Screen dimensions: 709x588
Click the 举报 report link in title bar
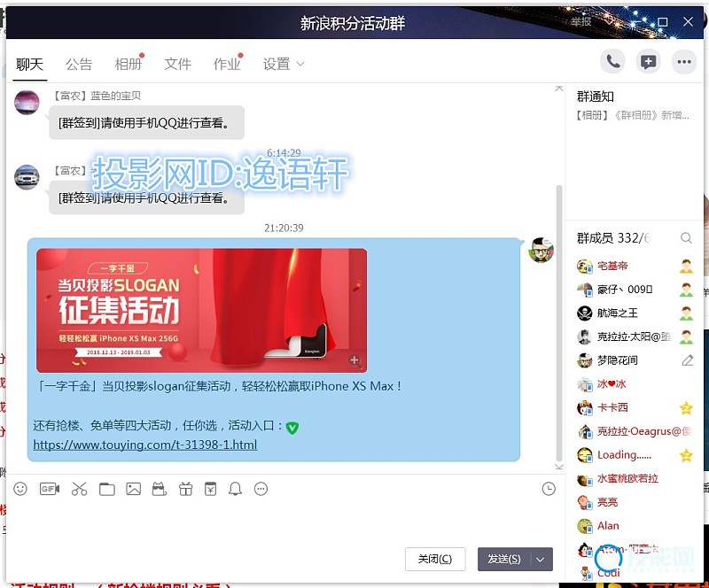click(580, 21)
